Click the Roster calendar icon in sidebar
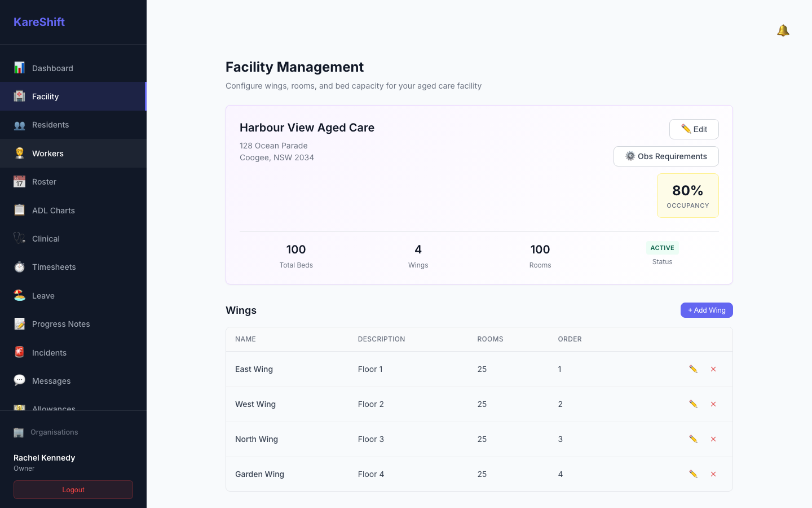Image resolution: width=812 pixels, height=508 pixels. 19,182
